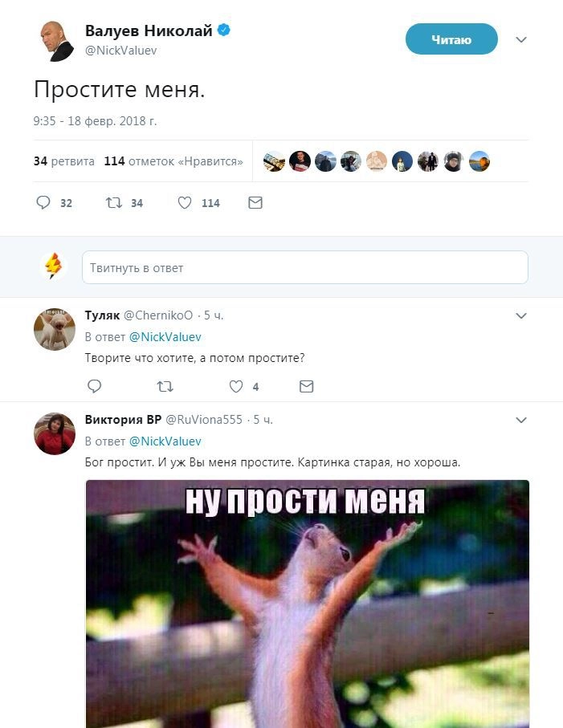Expand options chevron next to Читаю button
This screenshot has width=563, height=728.
tap(521, 39)
